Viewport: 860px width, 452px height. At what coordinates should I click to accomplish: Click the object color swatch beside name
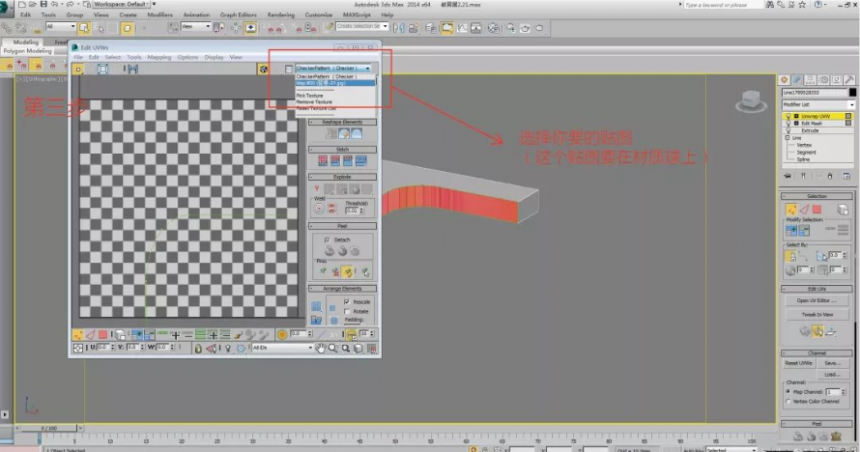[852, 93]
